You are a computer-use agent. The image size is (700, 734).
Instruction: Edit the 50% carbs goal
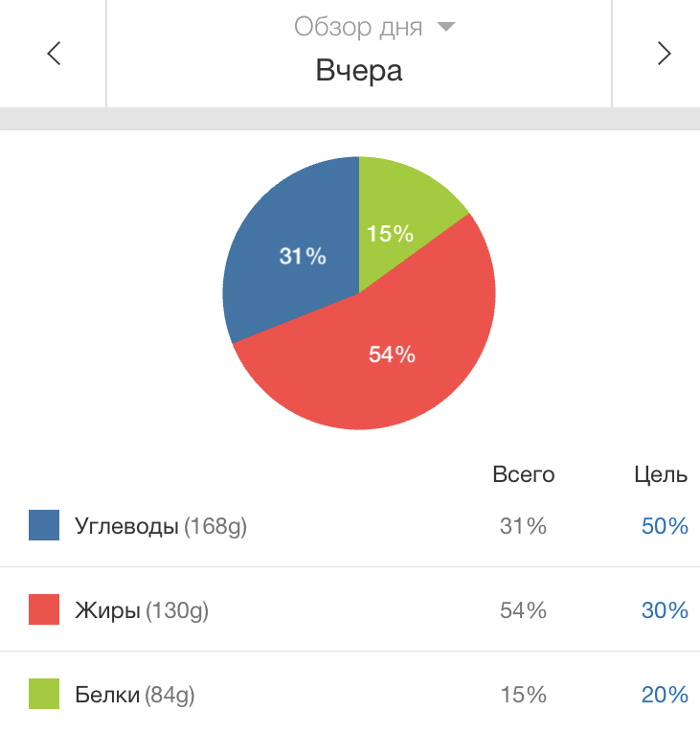coord(665,526)
